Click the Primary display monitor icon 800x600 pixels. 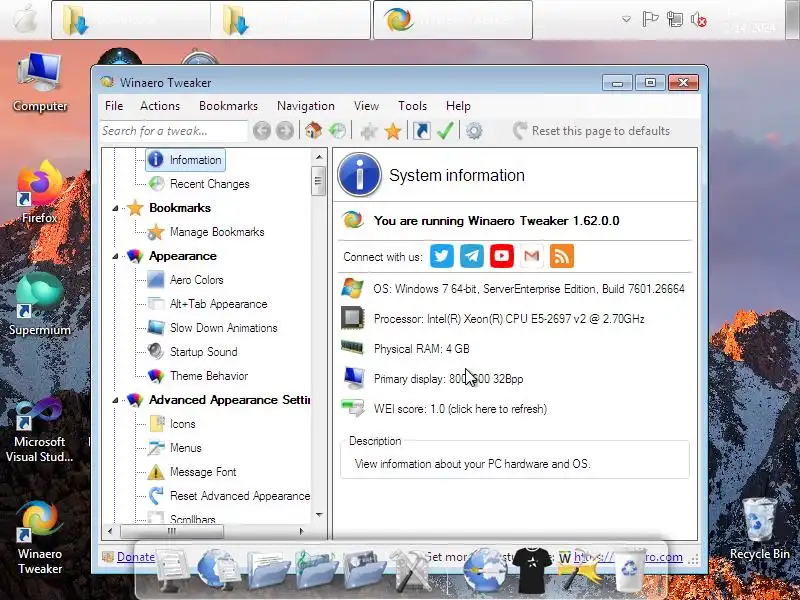pyautogui.click(x=354, y=378)
